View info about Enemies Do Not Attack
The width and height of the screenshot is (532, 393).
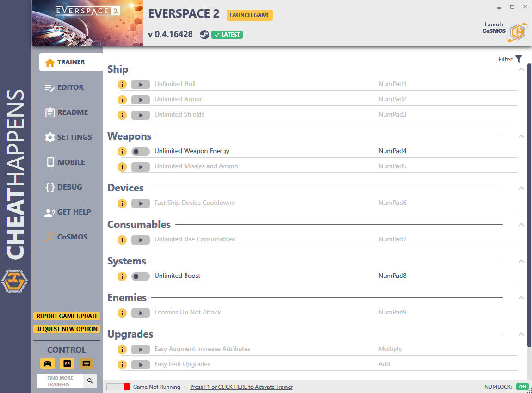tap(122, 313)
